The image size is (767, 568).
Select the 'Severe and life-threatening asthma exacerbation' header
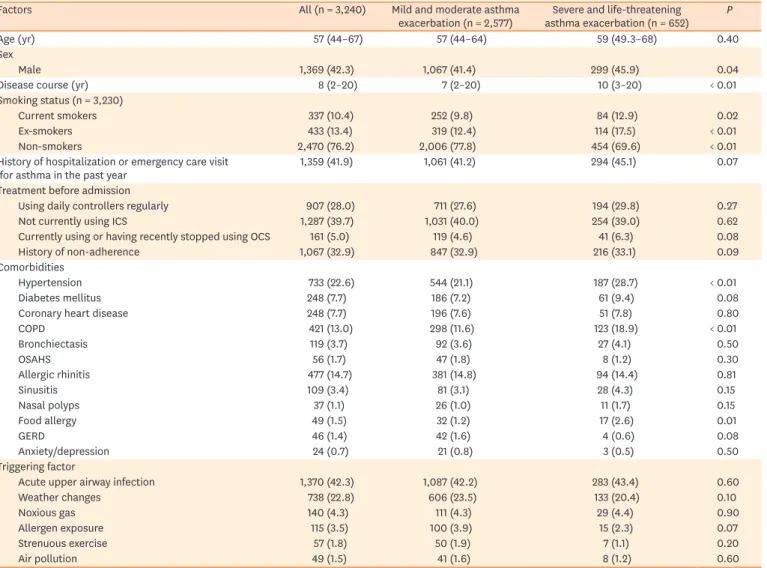point(616,16)
